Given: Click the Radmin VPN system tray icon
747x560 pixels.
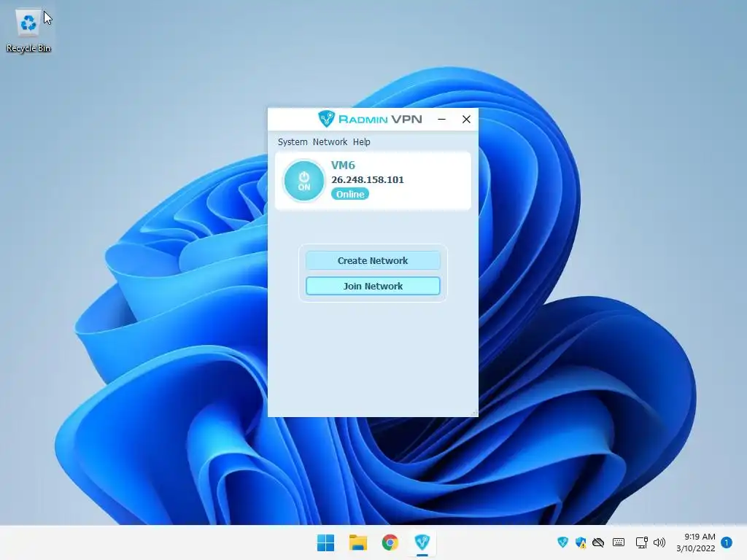Looking at the screenshot, I should pos(562,542).
